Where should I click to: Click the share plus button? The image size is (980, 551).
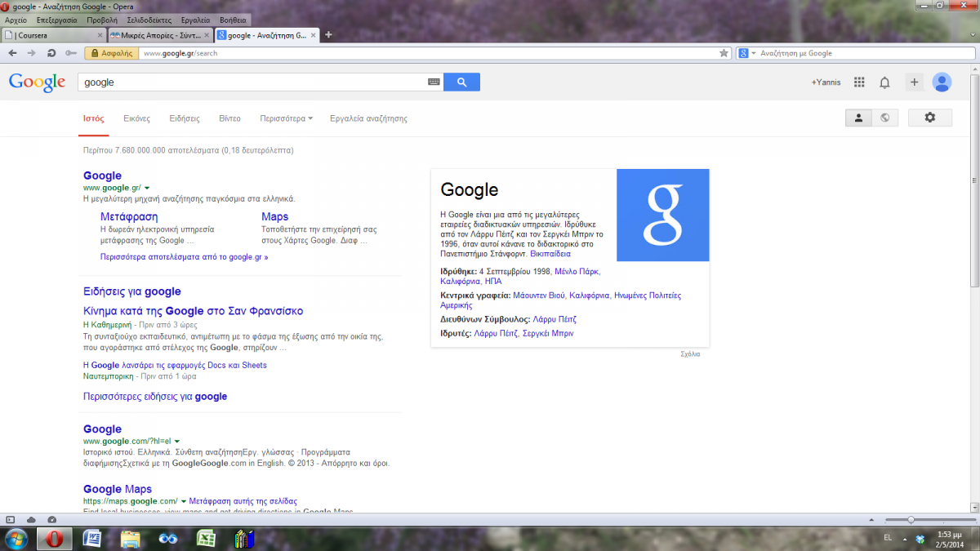click(x=914, y=82)
